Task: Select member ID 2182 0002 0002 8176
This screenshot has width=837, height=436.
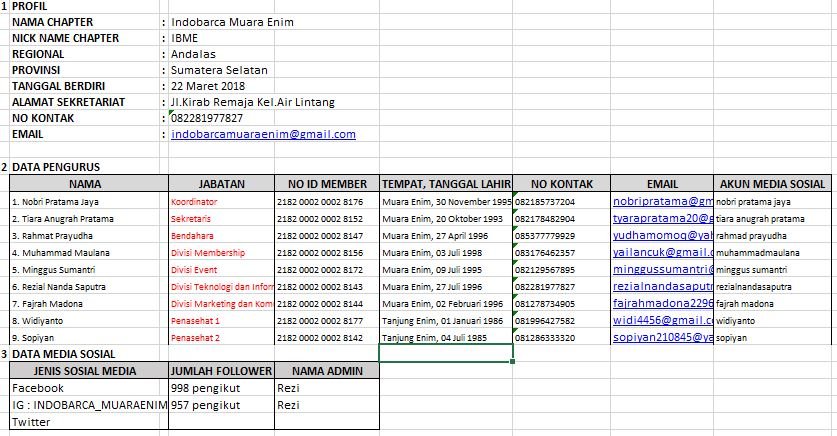Action: (x=327, y=202)
